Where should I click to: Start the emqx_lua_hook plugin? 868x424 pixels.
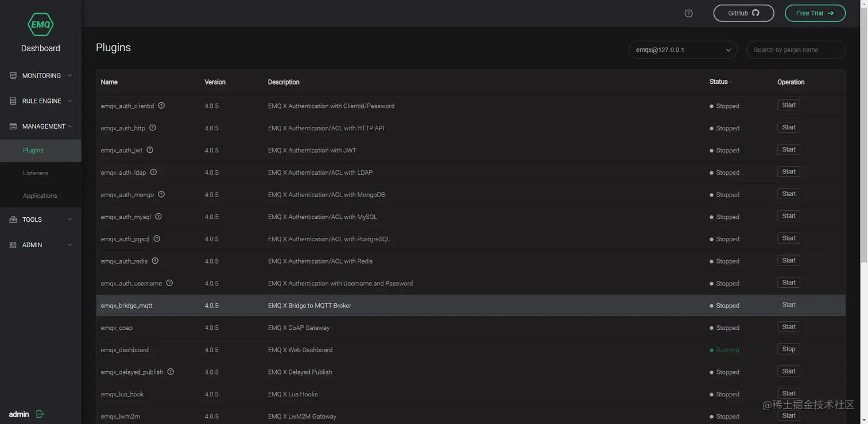click(x=789, y=394)
